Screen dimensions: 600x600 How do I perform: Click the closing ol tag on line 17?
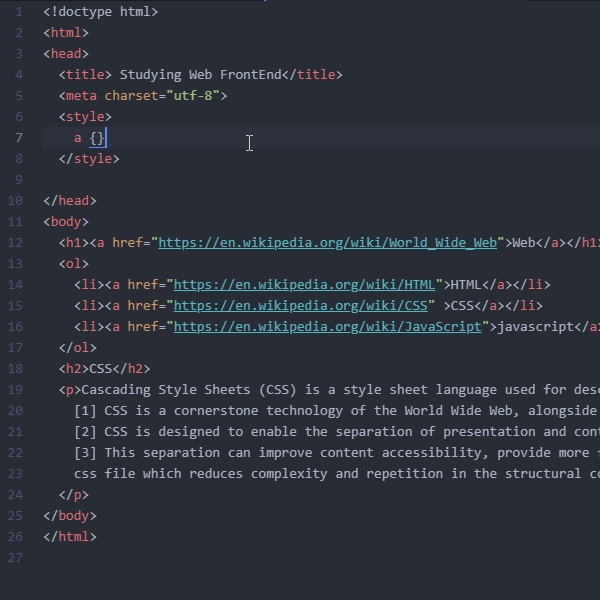pyautogui.click(x=77, y=348)
